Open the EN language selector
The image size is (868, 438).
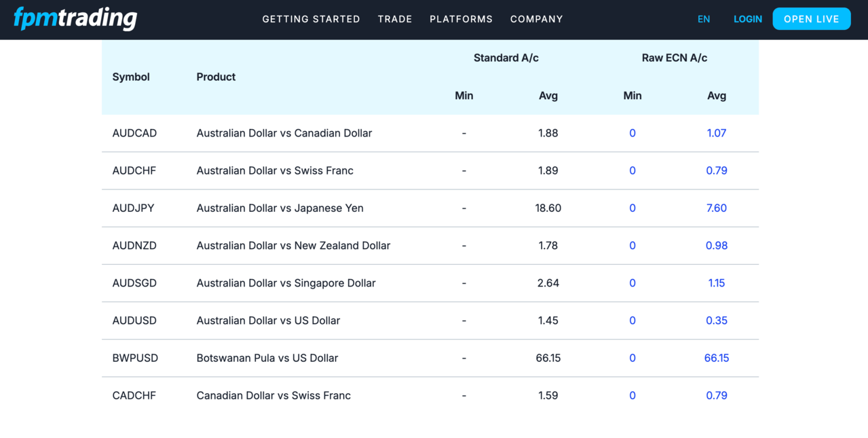(704, 19)
